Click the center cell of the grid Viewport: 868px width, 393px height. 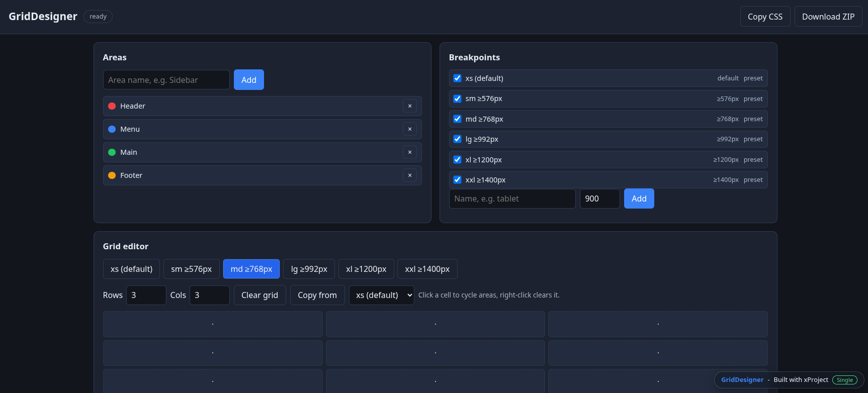coord(436,353)
